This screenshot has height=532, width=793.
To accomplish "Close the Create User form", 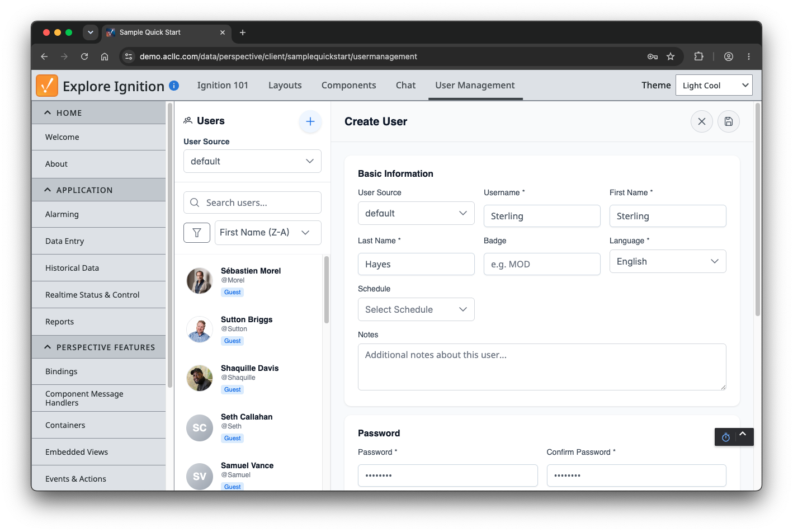I will [702, 121].
